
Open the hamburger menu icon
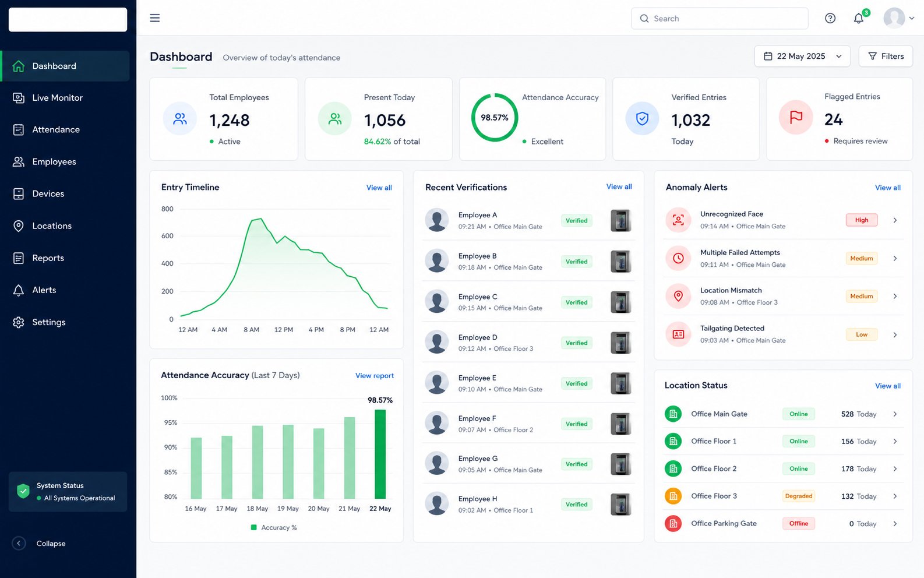tap(154, 18)
